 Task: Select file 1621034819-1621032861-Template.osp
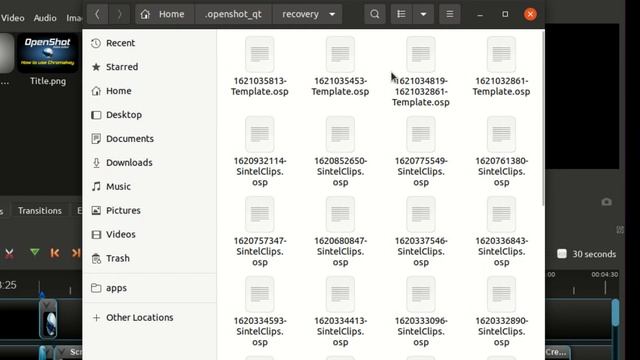pos(421,72)
